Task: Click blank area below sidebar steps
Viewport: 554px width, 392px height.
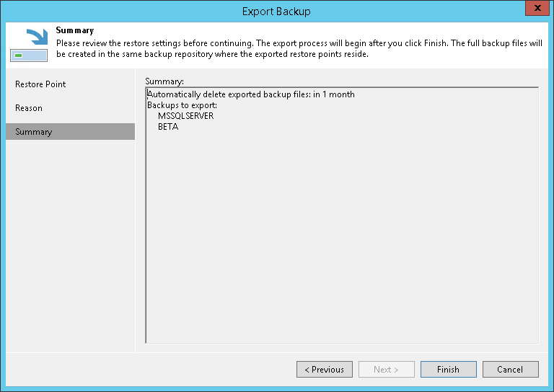Action: point(70,245)
